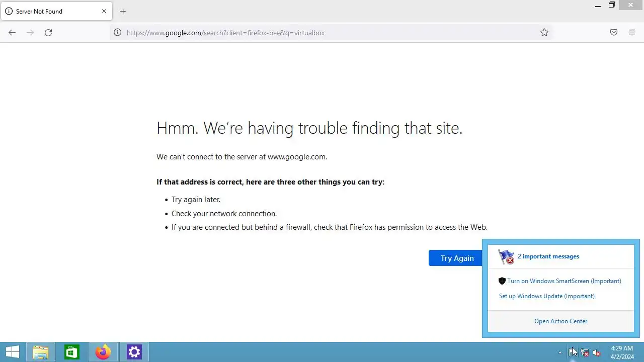Click the "Try again later." bullet
This screenshot has width=644, height=362.
(x=196, y=200)
